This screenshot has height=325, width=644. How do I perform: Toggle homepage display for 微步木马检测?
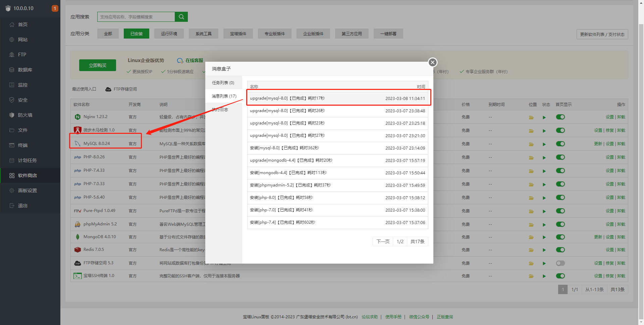pos(560,130)
